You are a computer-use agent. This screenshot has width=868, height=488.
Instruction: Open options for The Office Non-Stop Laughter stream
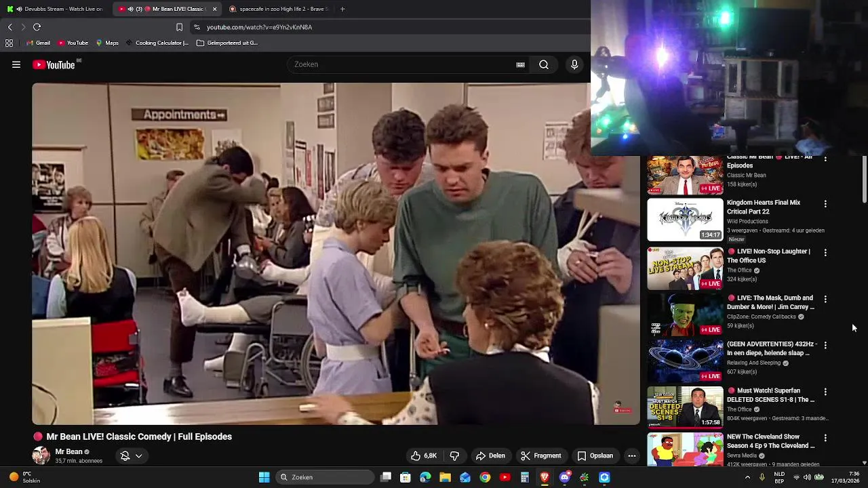[825, 253]
